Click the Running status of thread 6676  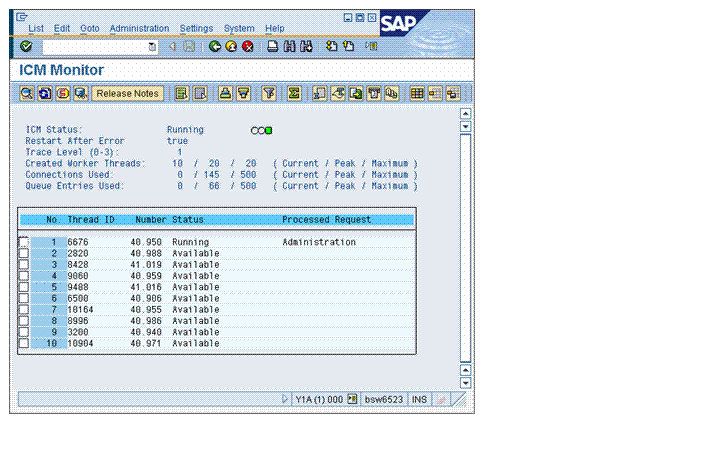(x=191, y=242)
